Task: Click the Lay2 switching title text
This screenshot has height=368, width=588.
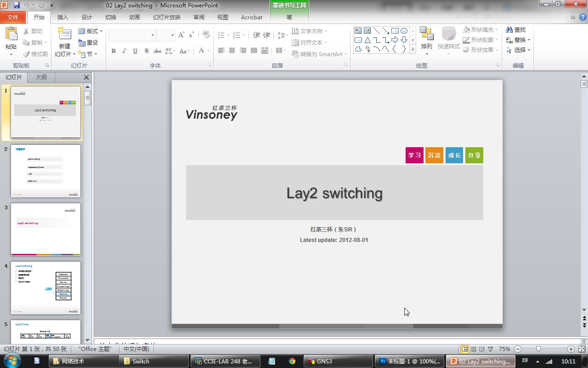Action: 334,193
